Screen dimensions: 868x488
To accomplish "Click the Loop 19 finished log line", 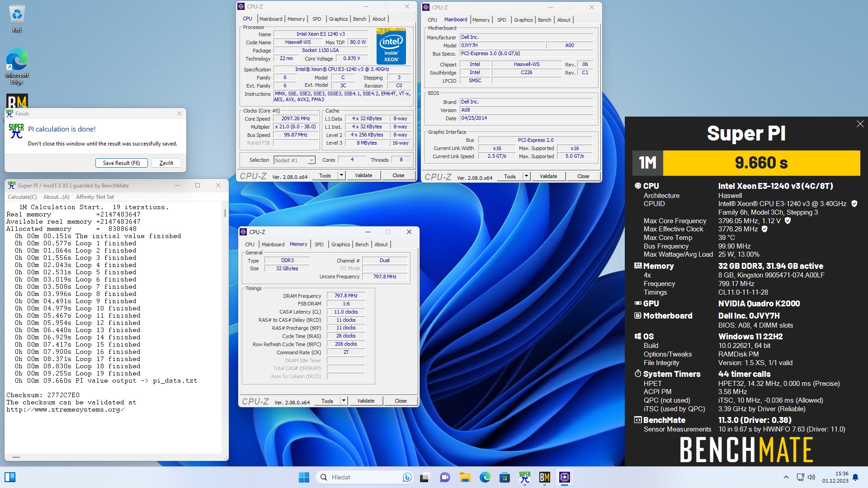I will pos(77,373).
